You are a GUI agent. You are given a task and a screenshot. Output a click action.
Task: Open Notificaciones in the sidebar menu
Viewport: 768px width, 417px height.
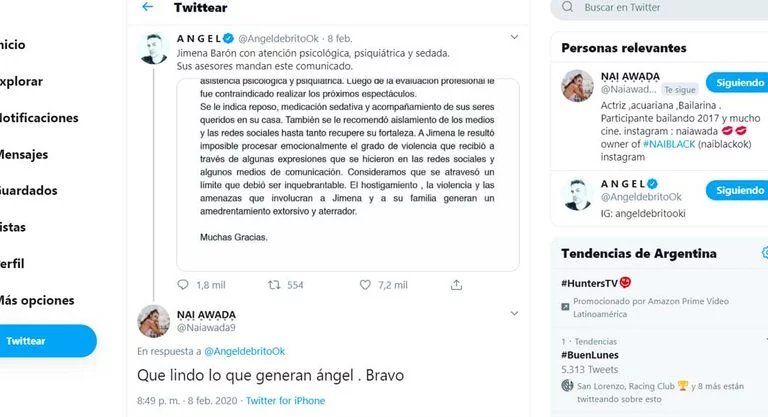click(39, 118)
